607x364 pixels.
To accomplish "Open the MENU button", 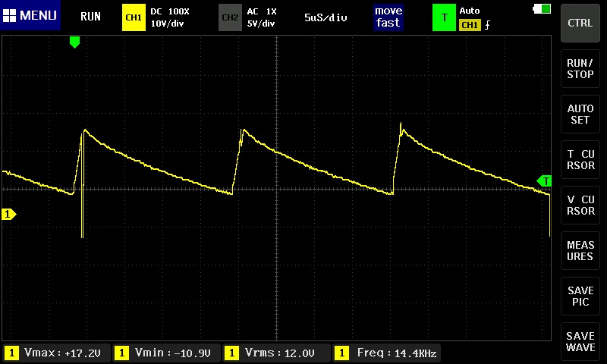I will (x=30, y=16).
